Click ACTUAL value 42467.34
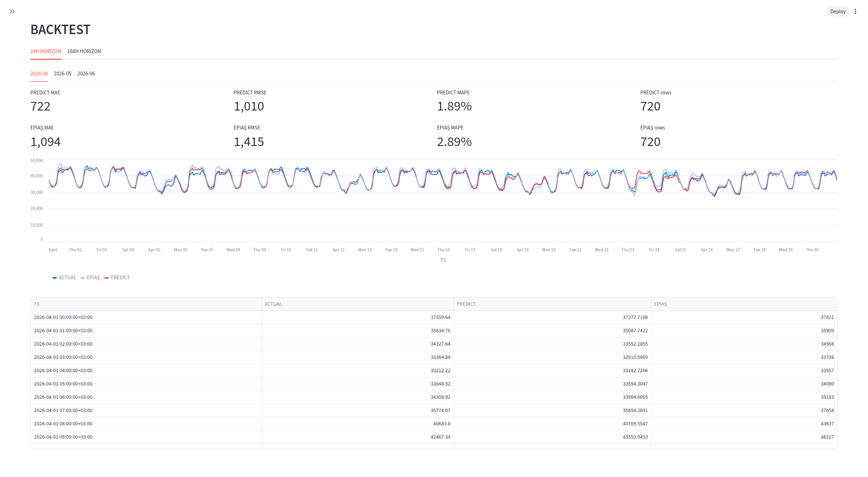This screenshot has width=868, height=477. pos(358,437)
